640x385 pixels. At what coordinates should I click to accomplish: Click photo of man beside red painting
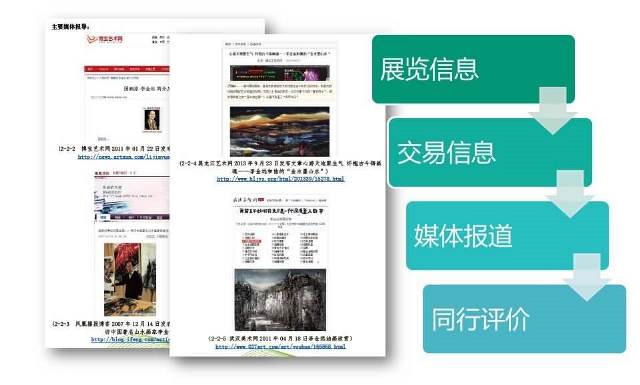[x=130, y=280]
